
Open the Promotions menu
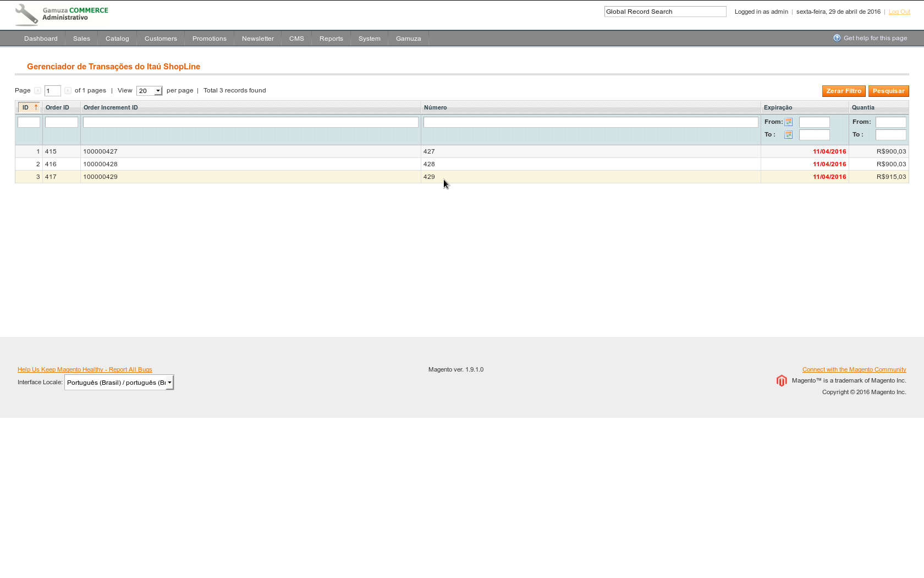pyautogui.click(x=210, y=39)
